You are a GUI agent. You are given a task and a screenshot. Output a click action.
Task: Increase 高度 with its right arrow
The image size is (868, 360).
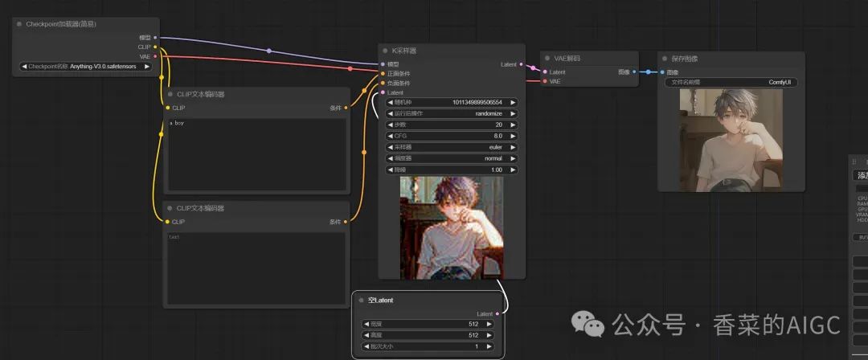pyautogui.click(x=489, y=335)
